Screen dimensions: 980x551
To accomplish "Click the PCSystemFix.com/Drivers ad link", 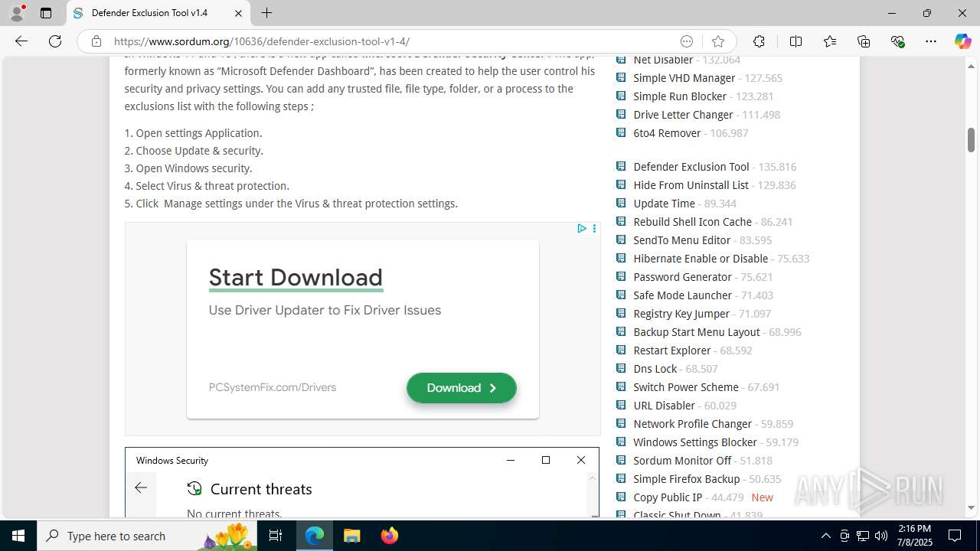I will [x=273, y=387].
